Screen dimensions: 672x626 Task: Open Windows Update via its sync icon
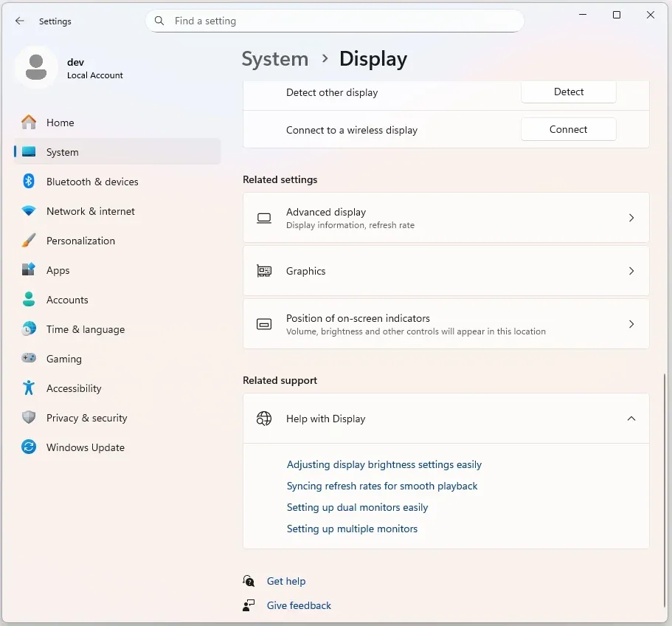coord(29,447)
